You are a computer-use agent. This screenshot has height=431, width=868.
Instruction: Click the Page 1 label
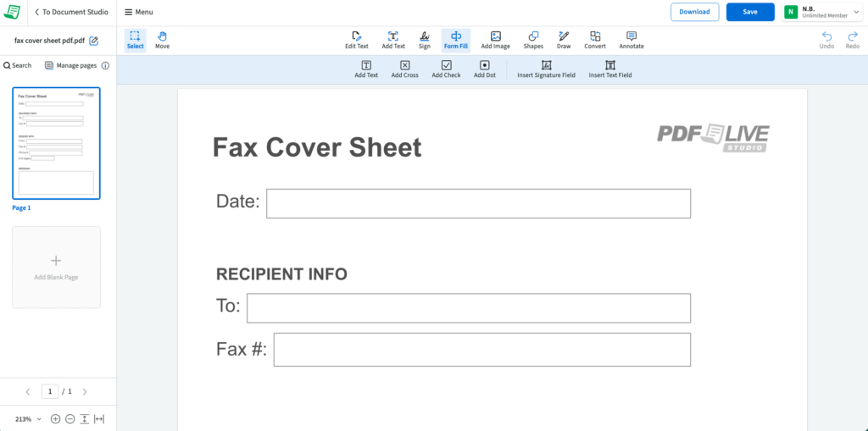[21, 208]
